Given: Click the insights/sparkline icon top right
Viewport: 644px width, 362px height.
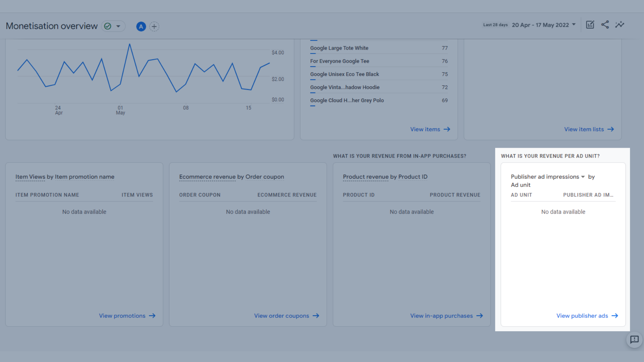Looking at the screenshot, I should click(x=620, y=24).
